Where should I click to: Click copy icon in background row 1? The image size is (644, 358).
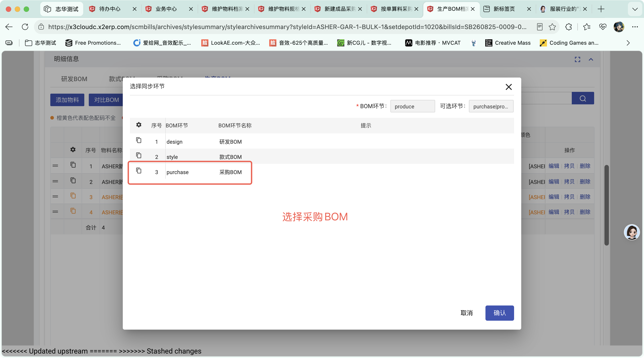(x=73, y=165)
